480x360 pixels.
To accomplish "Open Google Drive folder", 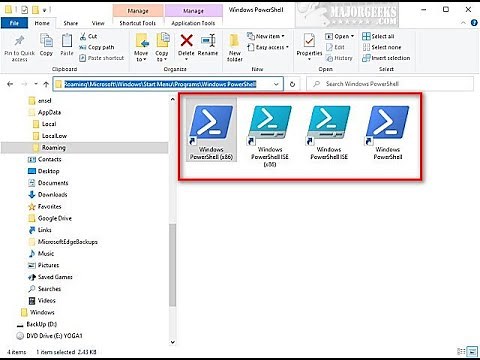I will point(50,218).
